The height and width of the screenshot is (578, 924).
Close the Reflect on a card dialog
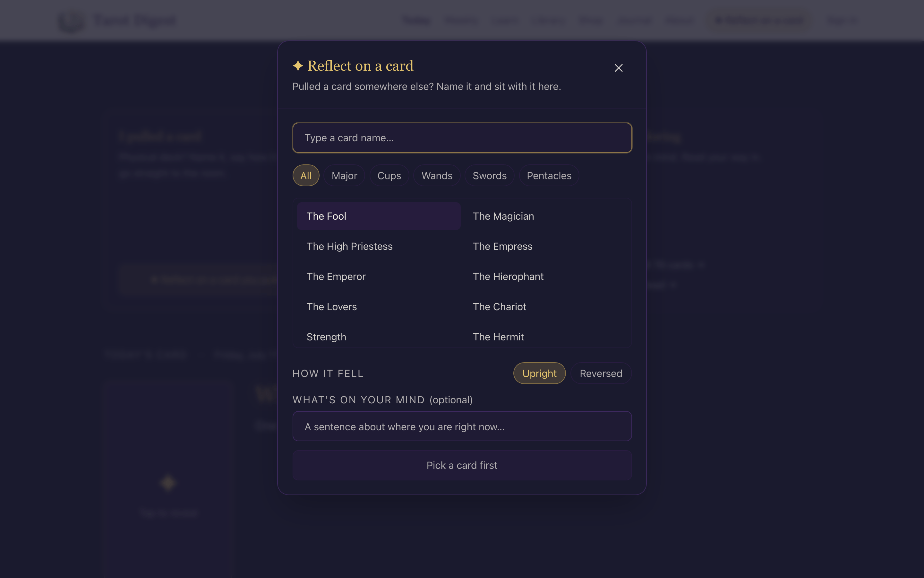[x=619, y=68]
